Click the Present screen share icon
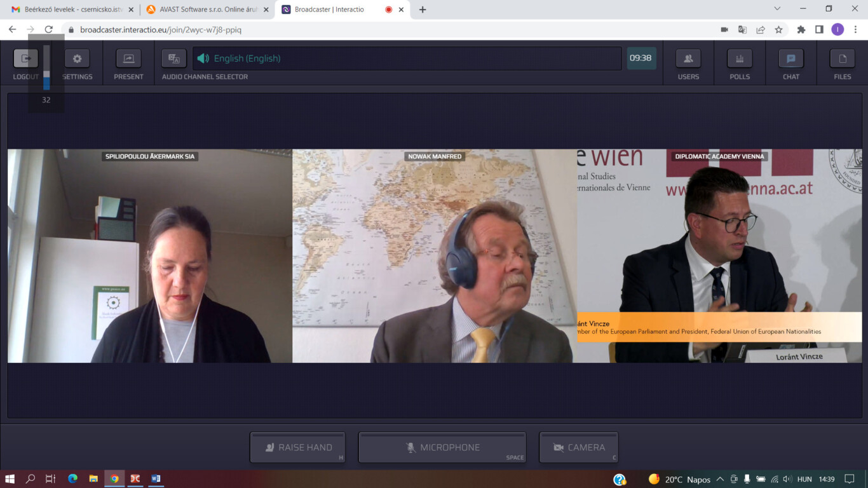The width and height of the screenshot is (868, 488). pos(128,58)
